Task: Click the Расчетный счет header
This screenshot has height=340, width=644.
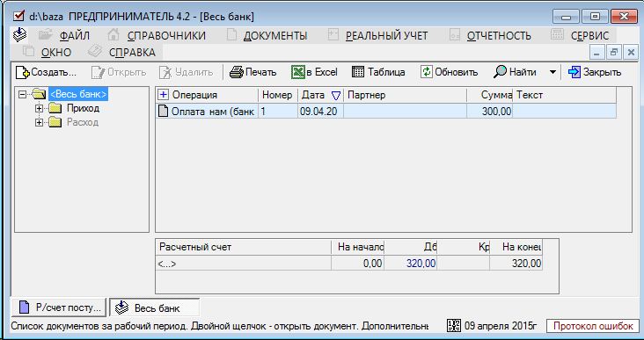Action: (244, 247)
